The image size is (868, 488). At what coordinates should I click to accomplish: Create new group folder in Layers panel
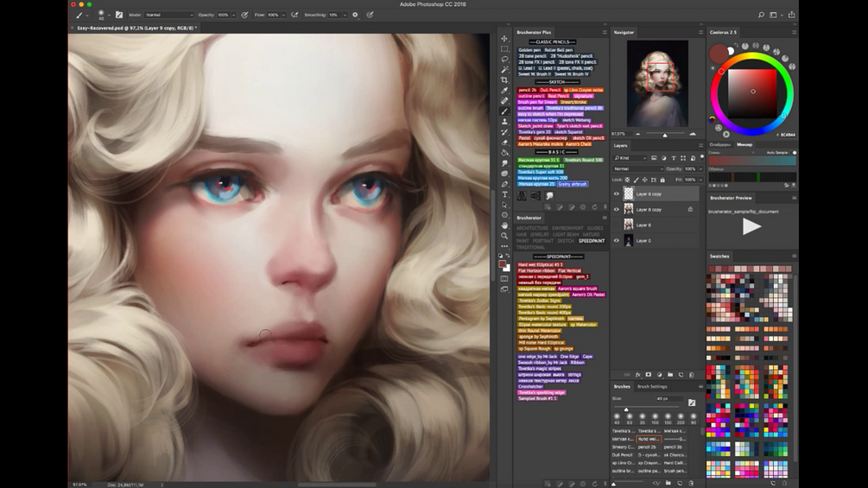670,375
